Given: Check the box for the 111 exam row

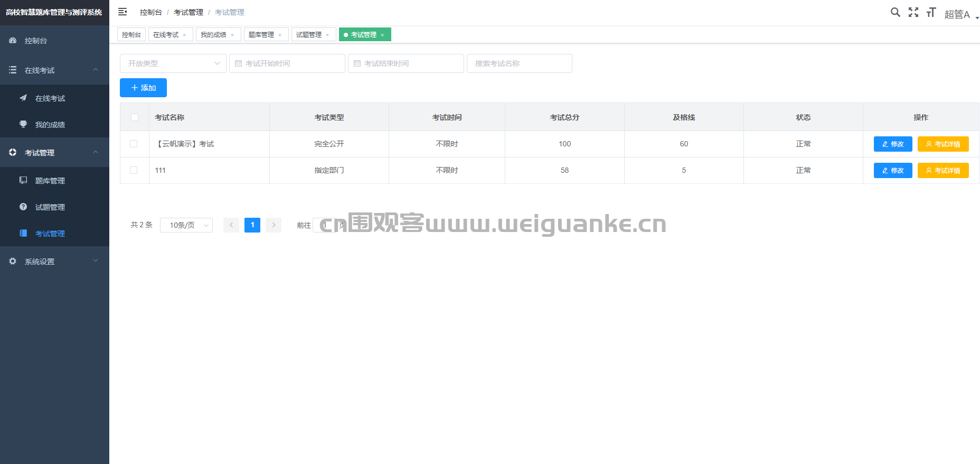Looking at the screenshot, I should pyautogui.click(x=134, y=170).
